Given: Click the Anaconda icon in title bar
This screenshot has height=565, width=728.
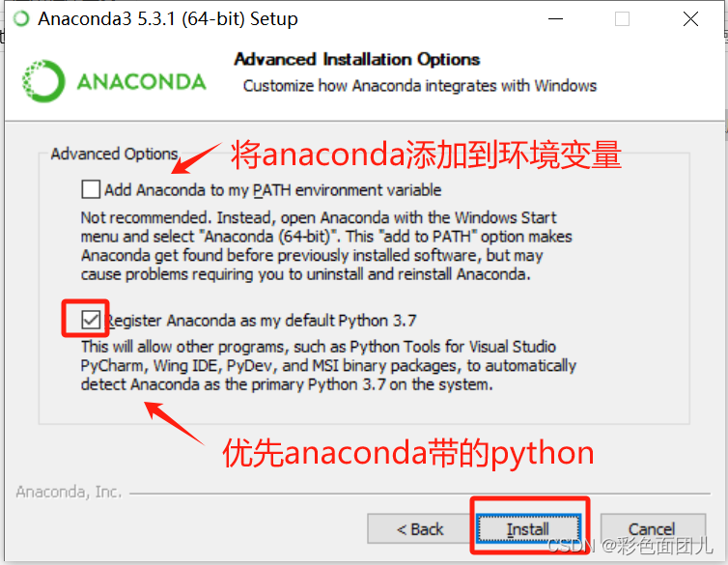Looking at the screenshot, I should click(x=21, y=19).
